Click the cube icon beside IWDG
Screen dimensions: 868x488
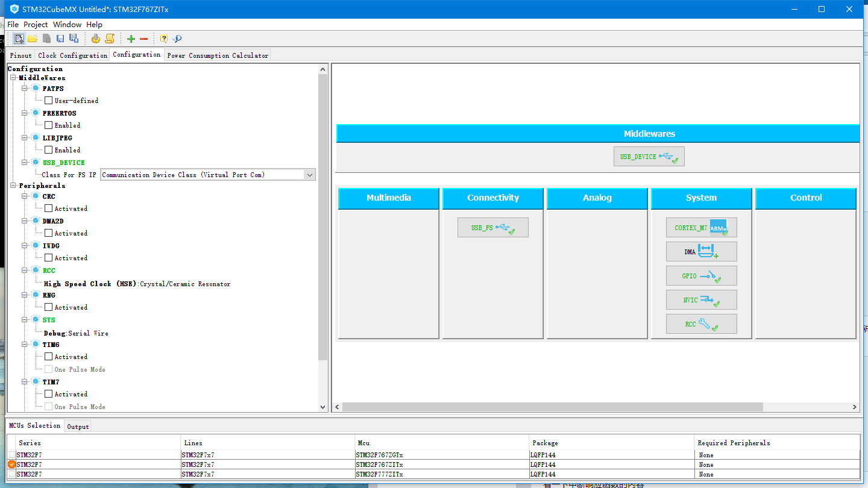[x=36, y=245]
